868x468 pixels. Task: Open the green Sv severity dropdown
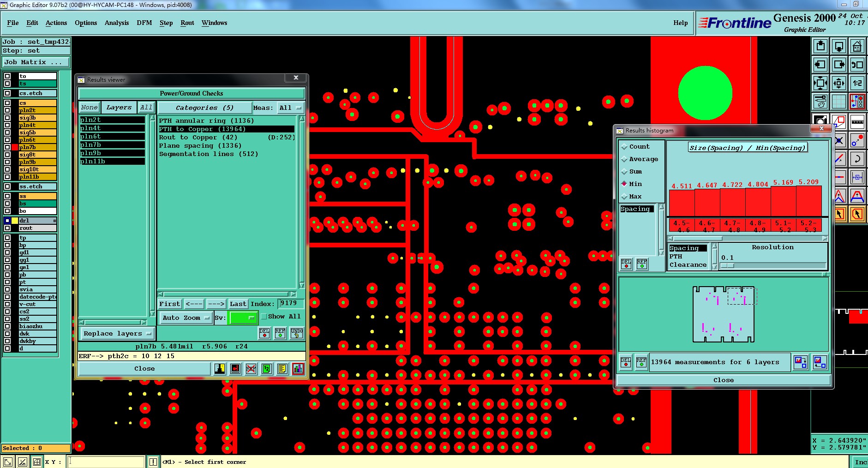click(x=243, y=318)
